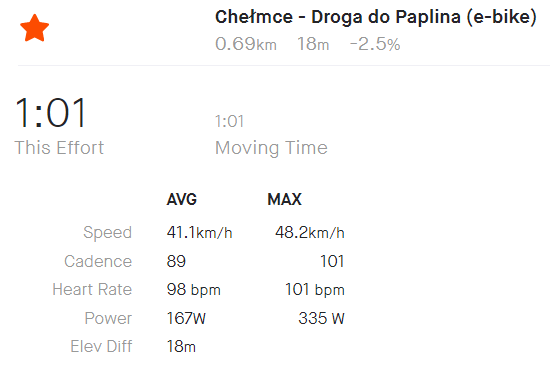
Task: Click the Moving Time label
Action: [271, 148]
